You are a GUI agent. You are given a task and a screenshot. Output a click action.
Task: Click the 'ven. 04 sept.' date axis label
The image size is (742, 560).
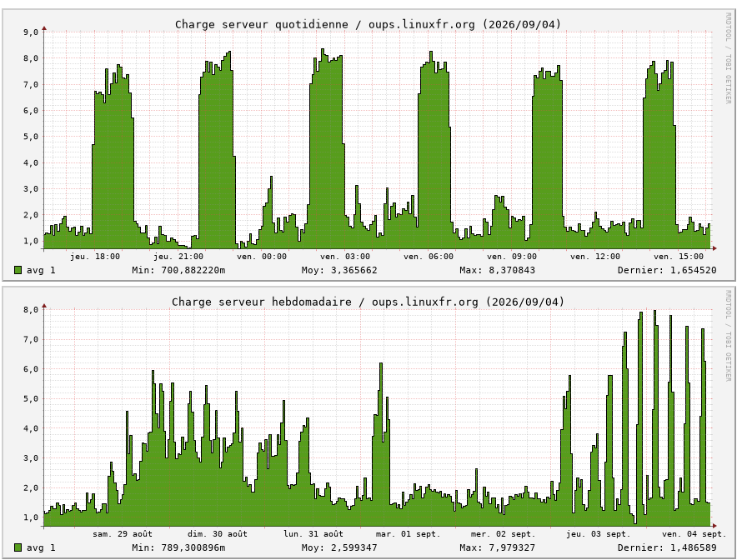pos(694,534)
